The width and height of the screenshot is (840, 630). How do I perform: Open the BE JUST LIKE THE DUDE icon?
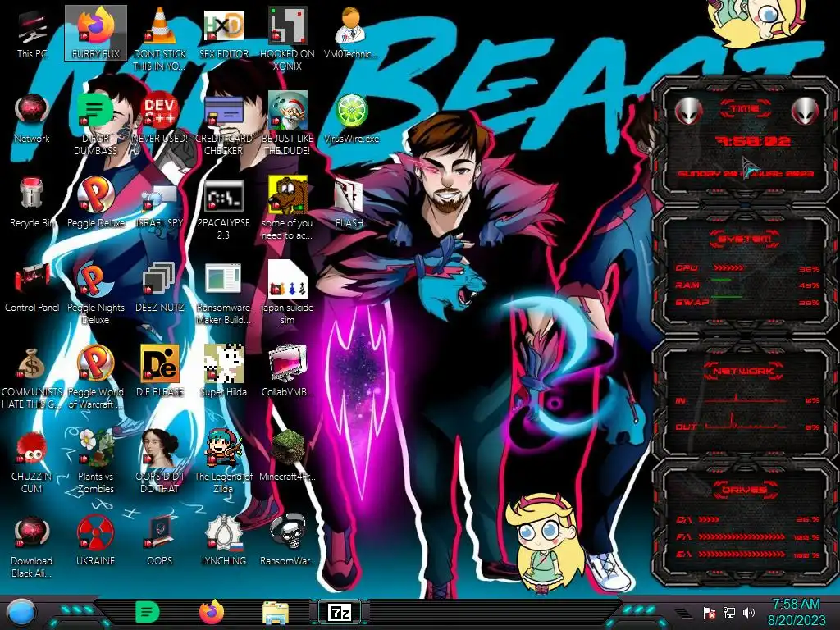pos(288,125)
